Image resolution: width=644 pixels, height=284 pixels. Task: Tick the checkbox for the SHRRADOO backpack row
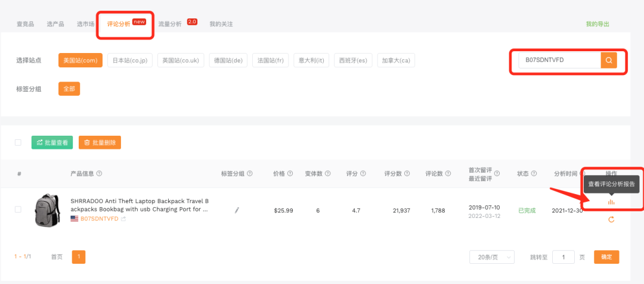point(18,210)
